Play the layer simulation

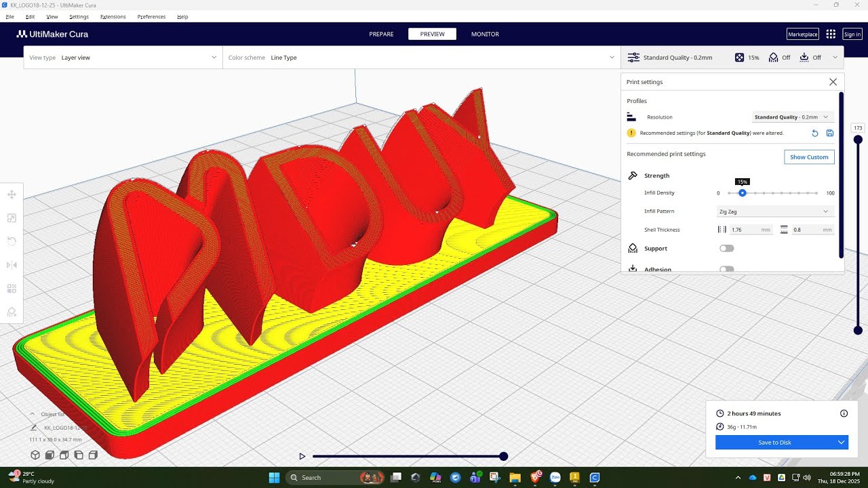tap(302, 456)
